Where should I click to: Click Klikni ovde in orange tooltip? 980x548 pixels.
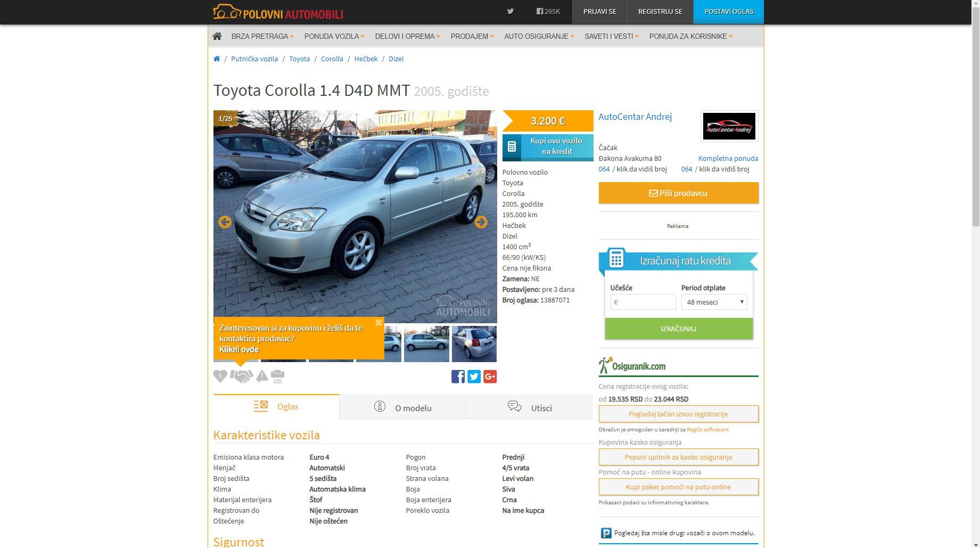(239, 349)
